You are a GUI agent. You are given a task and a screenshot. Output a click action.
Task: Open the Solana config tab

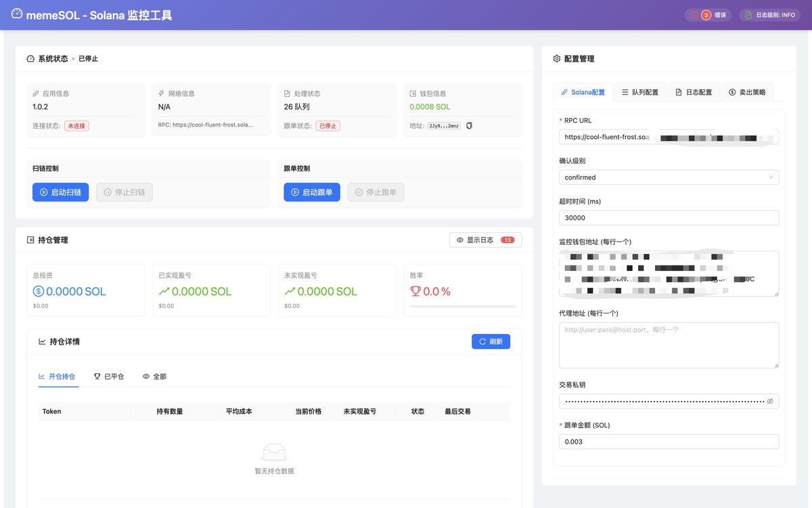[x=583, y=92]
